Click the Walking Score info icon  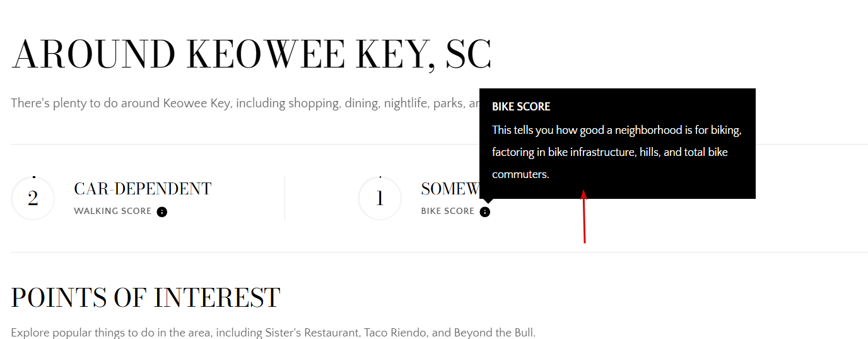click(x=162, y=211)
